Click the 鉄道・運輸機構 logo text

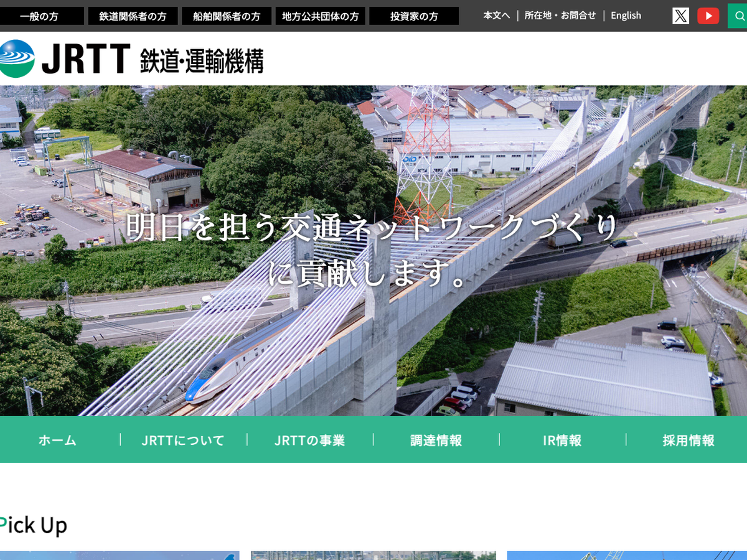click(201, 60)
